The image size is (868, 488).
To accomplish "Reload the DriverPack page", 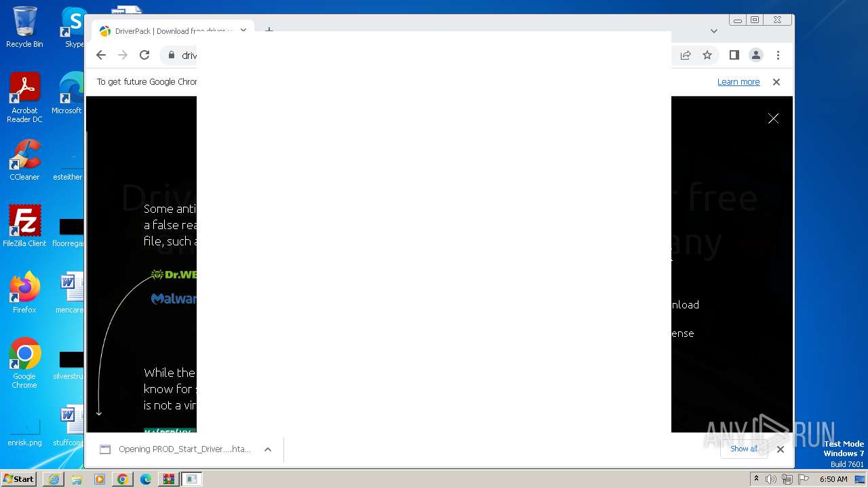I will click(x=144, y=56).
